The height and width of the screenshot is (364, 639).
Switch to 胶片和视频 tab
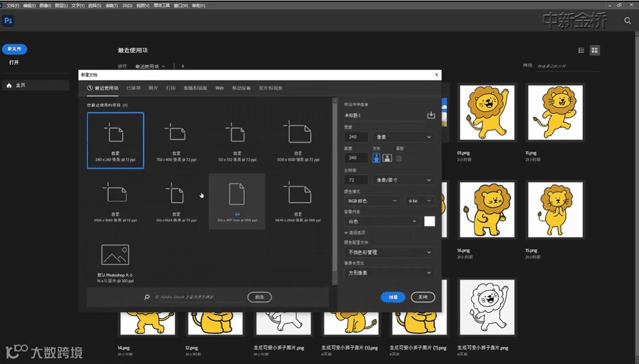[x=270, y=88]
